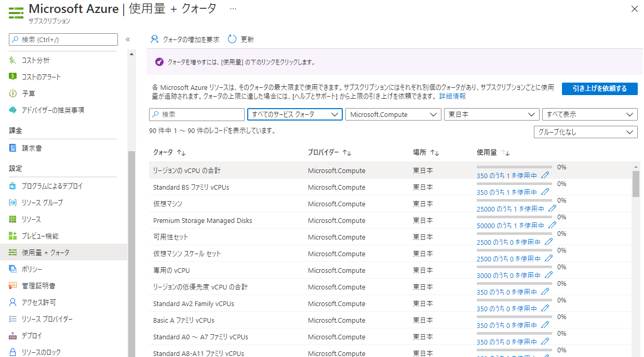Open the グループ化なし grouping dropdown
This screenshot has height=357, width=644.
tap(586, 132)
